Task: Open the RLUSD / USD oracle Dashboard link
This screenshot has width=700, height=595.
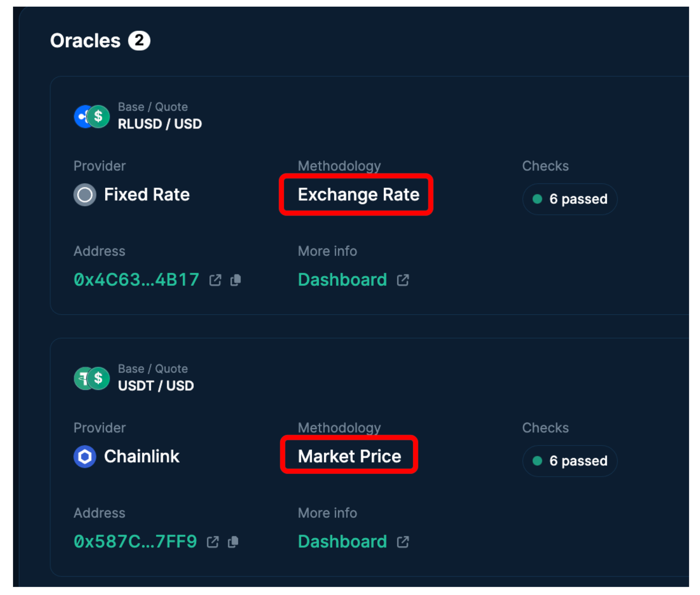Action: (342, 280)
